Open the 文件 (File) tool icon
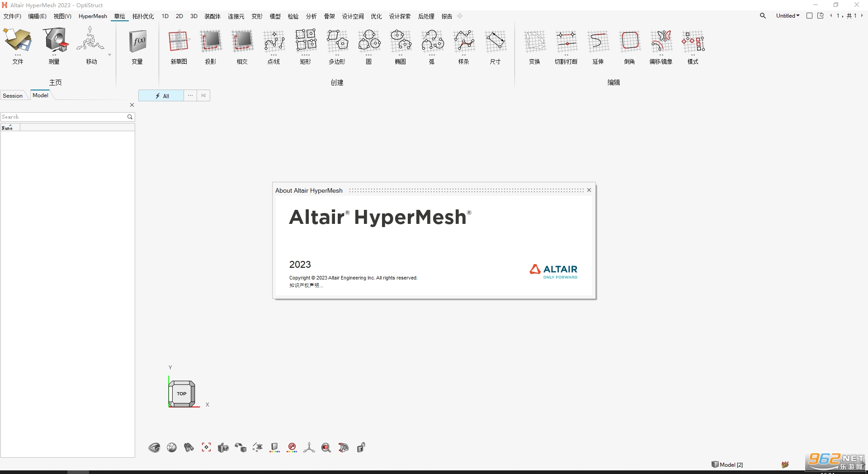The height and width of the screenshot is (474, 868). coord(18,40)
